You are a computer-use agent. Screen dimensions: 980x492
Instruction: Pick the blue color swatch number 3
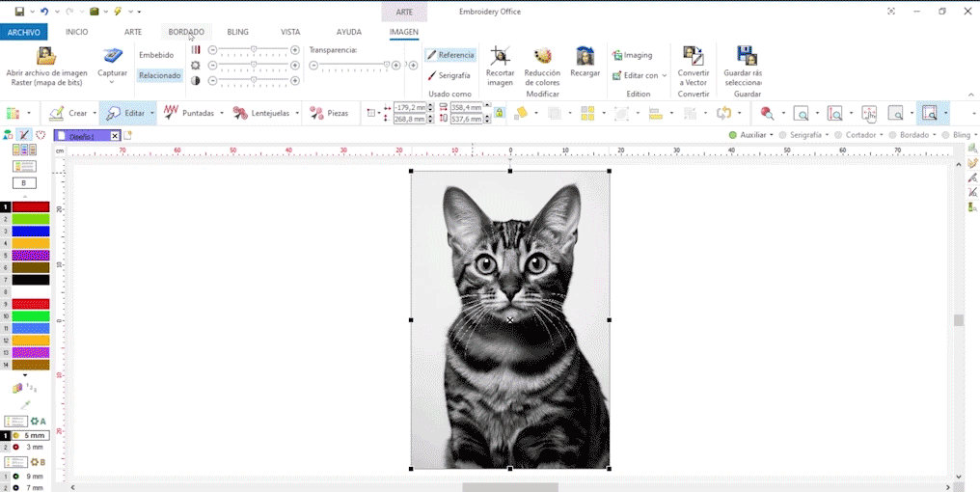click(31, 232)
